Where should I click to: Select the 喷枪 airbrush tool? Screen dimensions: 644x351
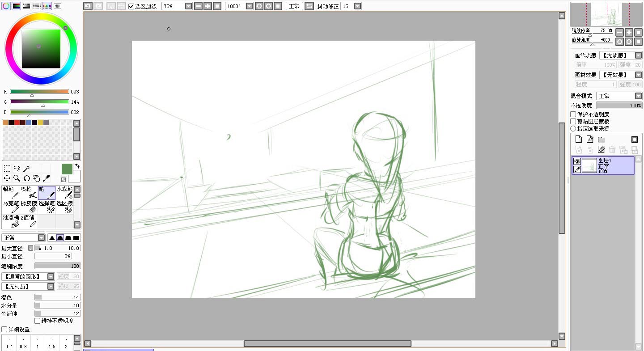tap(29, 193)
